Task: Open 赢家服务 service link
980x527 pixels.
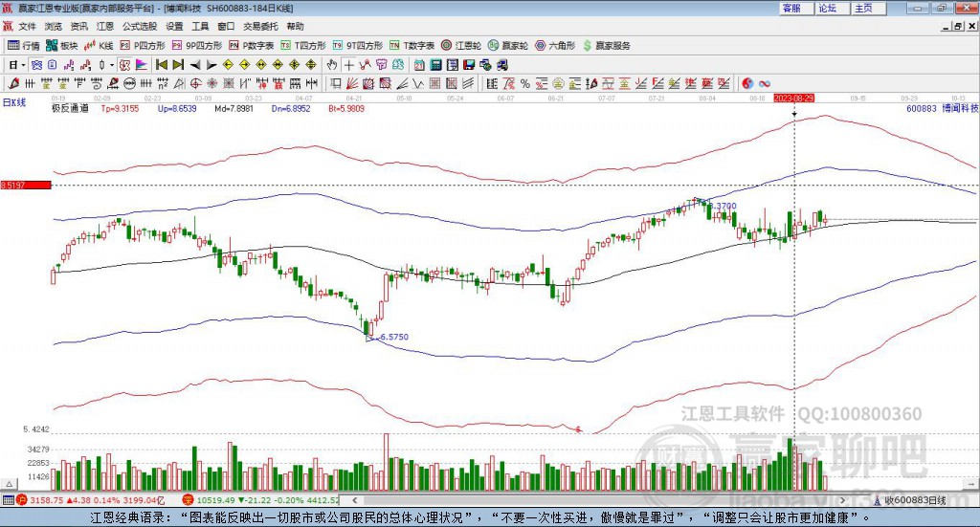Action: (606, 46)
